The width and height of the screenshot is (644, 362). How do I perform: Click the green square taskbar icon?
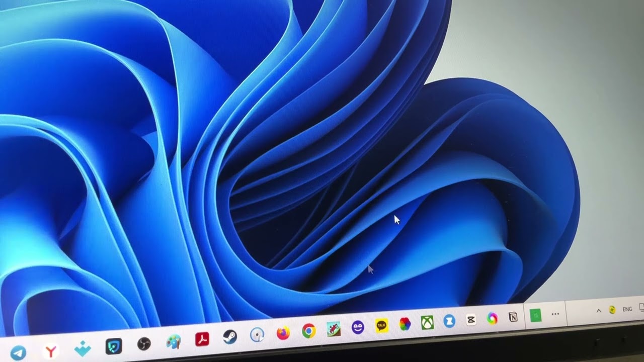536,315
